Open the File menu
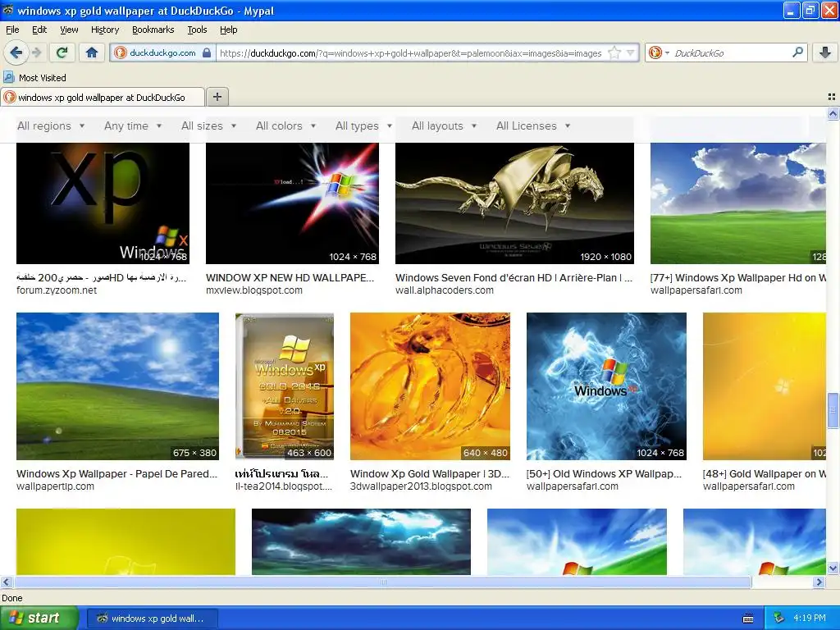 pyautogui.click(x=12, y=30)
